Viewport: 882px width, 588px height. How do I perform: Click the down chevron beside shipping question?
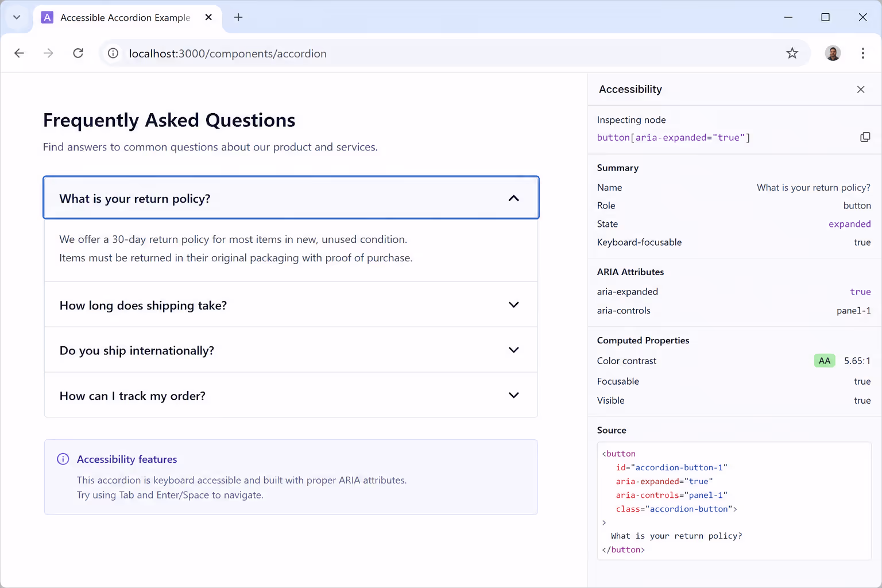tap(514, 305)
